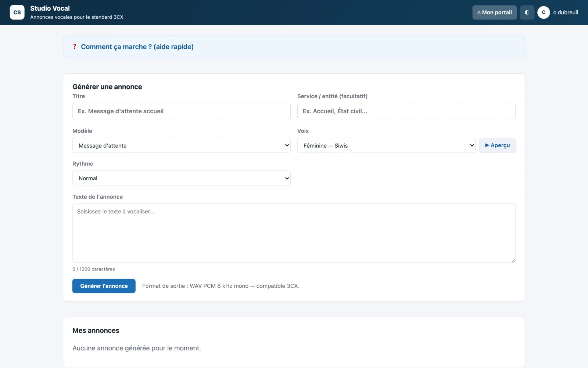
Task: Click the c.dubreuil user avatar
Action: 544,13
